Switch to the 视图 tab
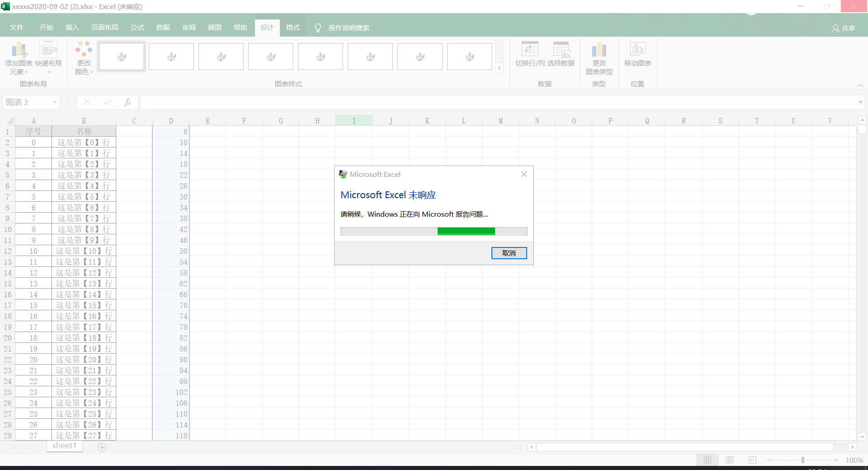 [x=214, y=28]
